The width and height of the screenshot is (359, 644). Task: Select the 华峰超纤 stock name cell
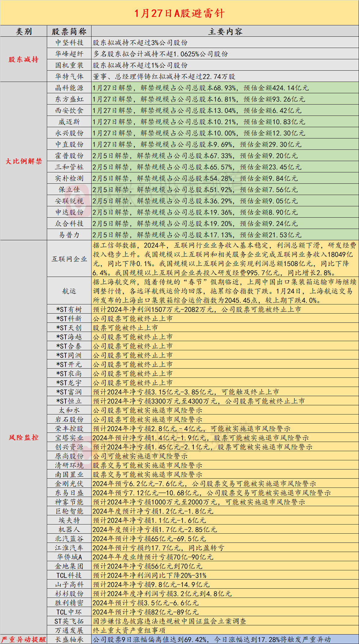point(69,54)
